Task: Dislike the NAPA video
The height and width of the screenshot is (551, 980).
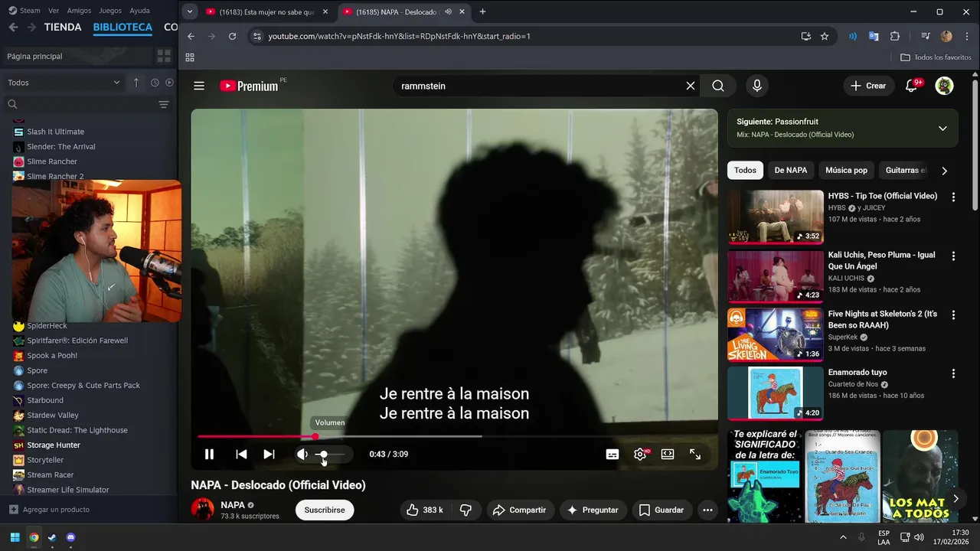Action: [x=466, y=510]
